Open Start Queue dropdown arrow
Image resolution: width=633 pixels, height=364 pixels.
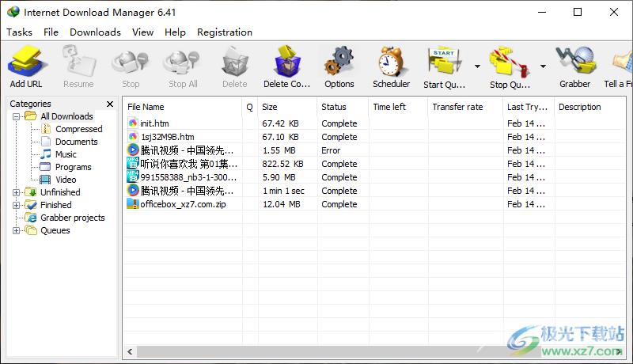(477, 66)
